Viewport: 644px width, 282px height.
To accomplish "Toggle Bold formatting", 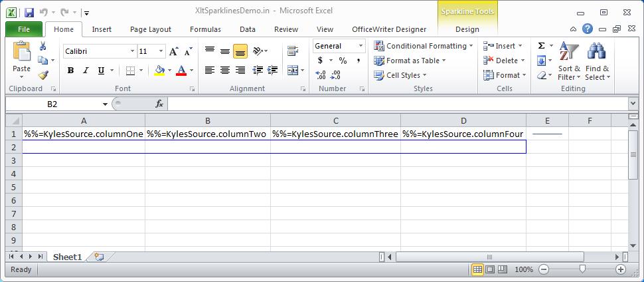I will pyautogui.click(x=70, y=70).
